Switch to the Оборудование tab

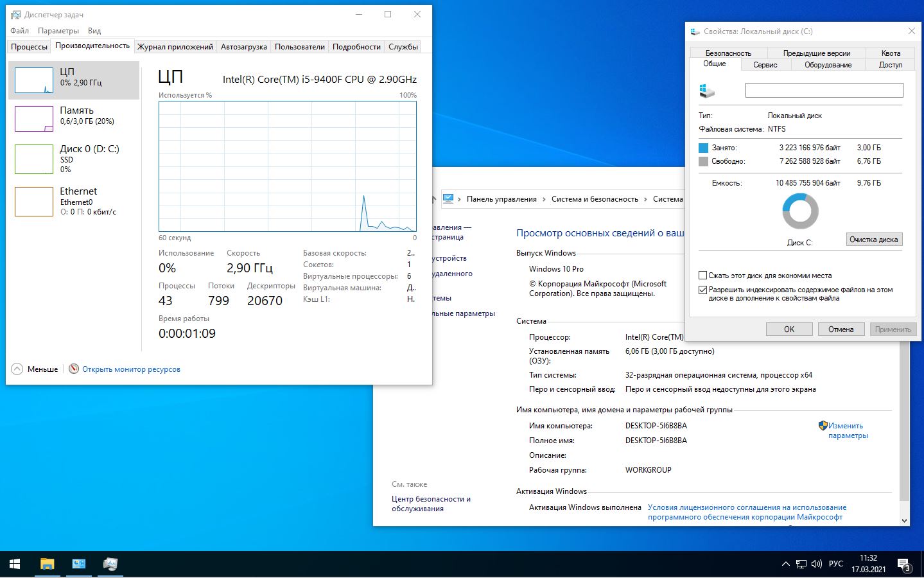828,65
